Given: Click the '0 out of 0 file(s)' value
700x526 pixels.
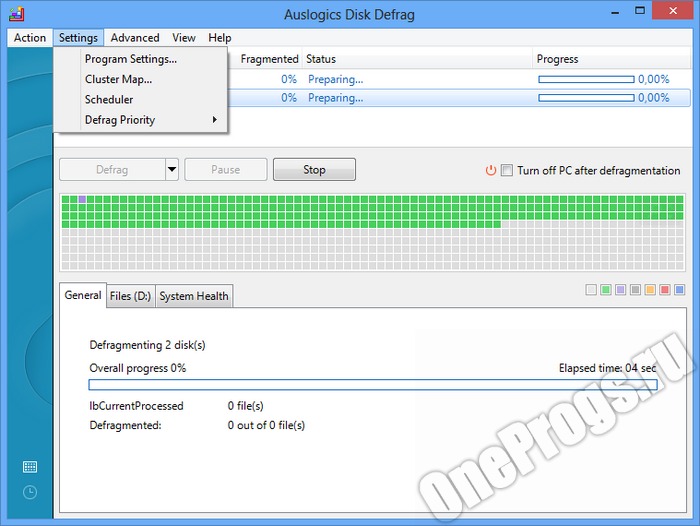Looking at the screenshot, I should point(266,425).
